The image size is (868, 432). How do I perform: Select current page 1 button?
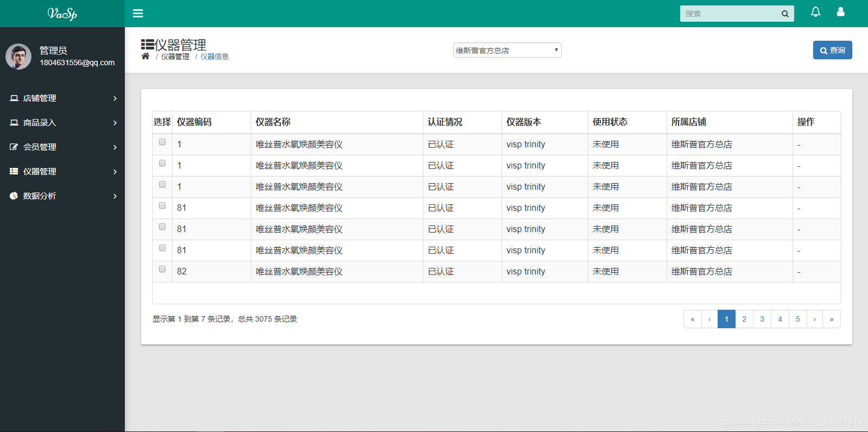click(x=726, y=319)
